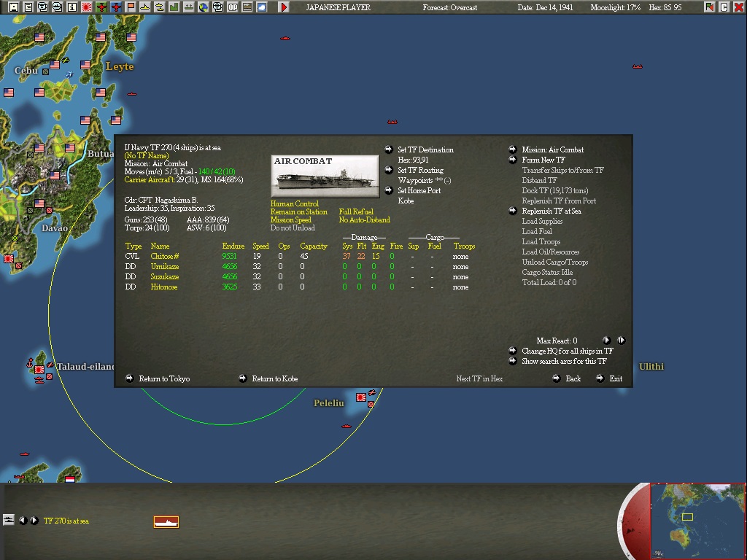747x560 pixels.
Task: Click the Exit button in TF panel
Action: coord(616,379)
